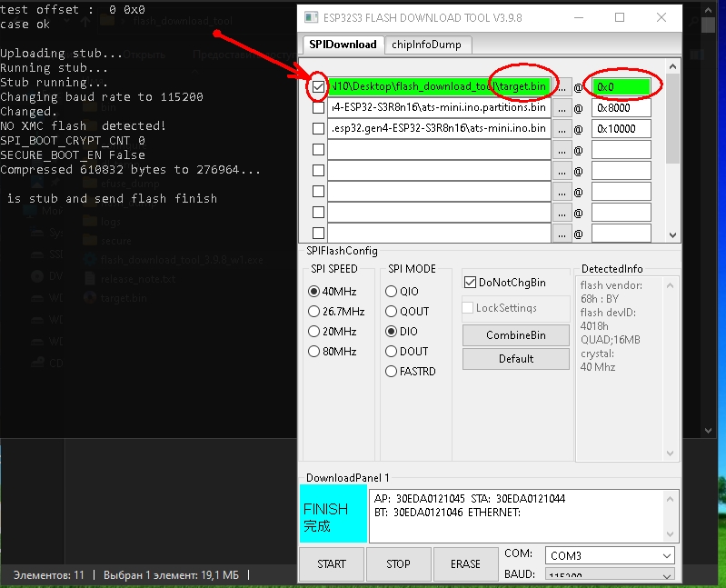Viewport: 726px width, 588px height.
Task: Click the STOP button
Action: pos(398,564)
